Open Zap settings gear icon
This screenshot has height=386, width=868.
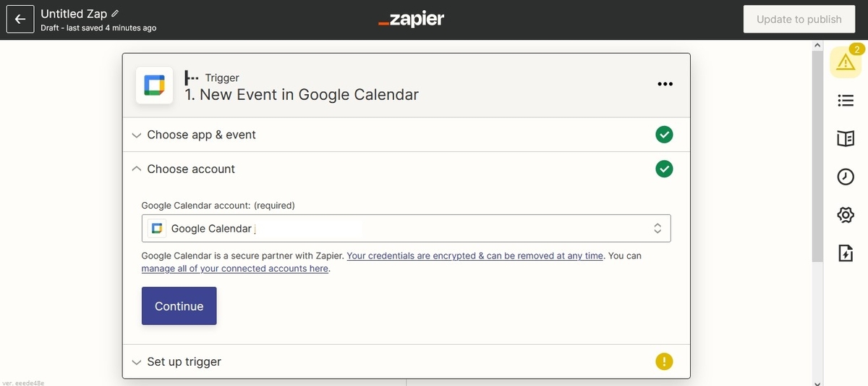pos(845,215)
